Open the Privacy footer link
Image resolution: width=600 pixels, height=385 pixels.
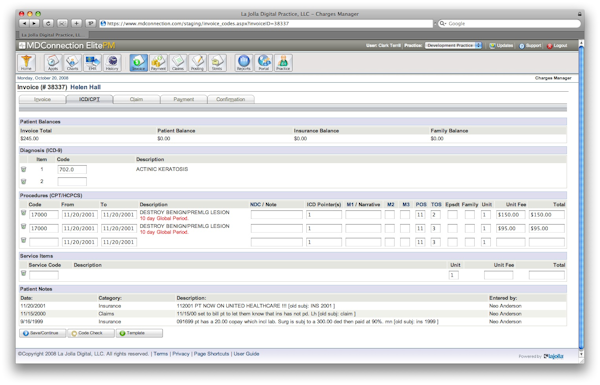coord(181,354)
